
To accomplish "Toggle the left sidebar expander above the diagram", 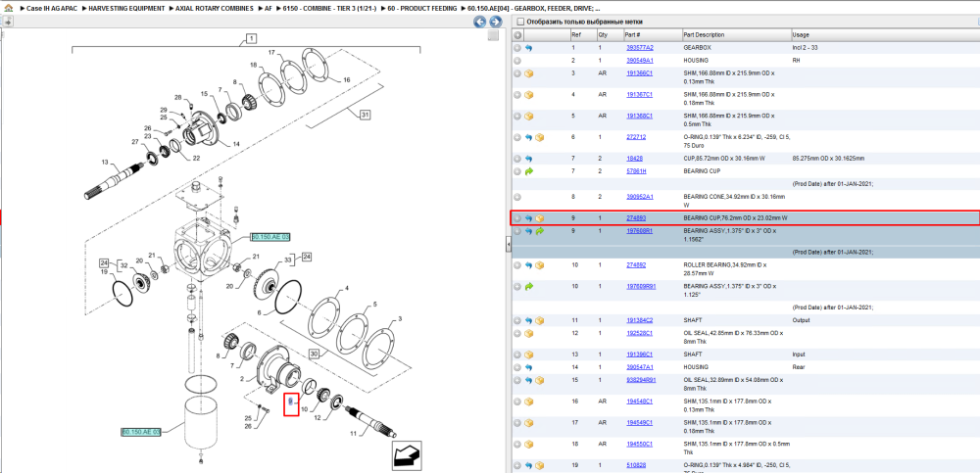I will [x=8, y=22].
